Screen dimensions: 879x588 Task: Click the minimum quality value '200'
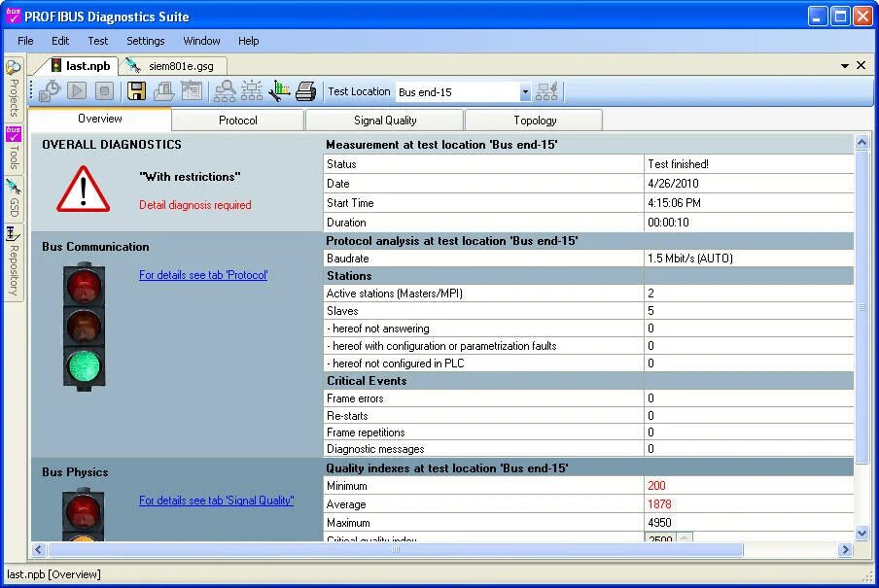656,485
